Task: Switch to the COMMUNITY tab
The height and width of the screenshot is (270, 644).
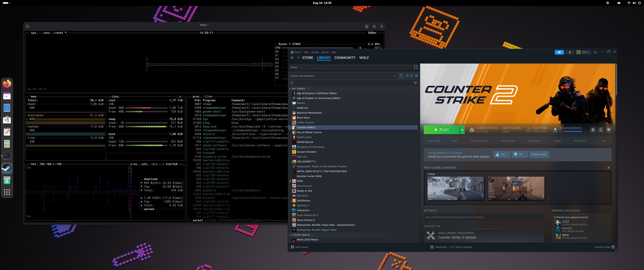Action: 345,58
